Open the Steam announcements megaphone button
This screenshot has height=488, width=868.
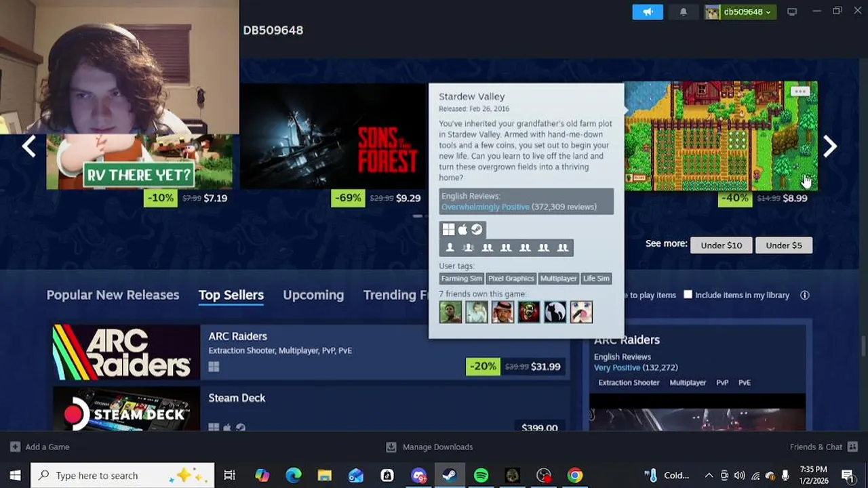(x=648, y=12)
